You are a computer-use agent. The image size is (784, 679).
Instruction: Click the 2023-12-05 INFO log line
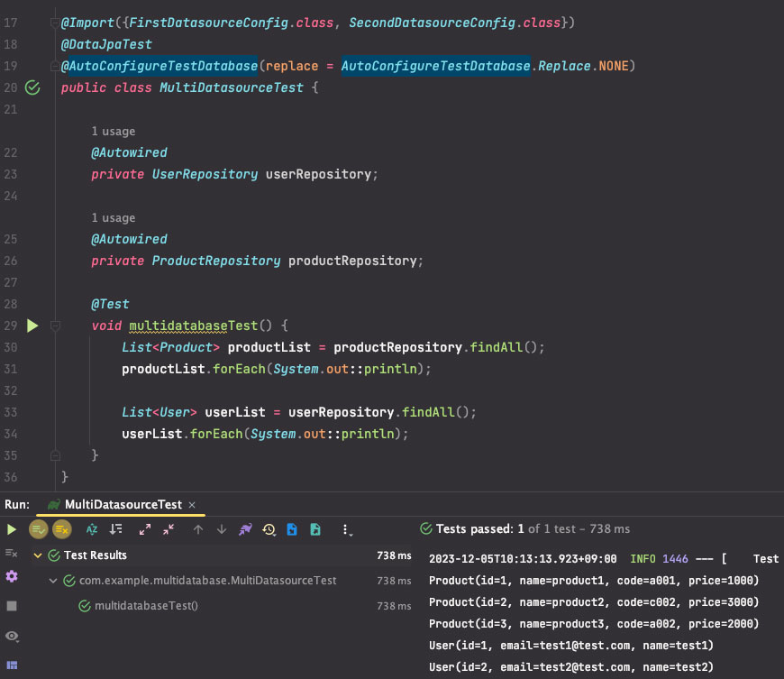(x=604, y=559)
